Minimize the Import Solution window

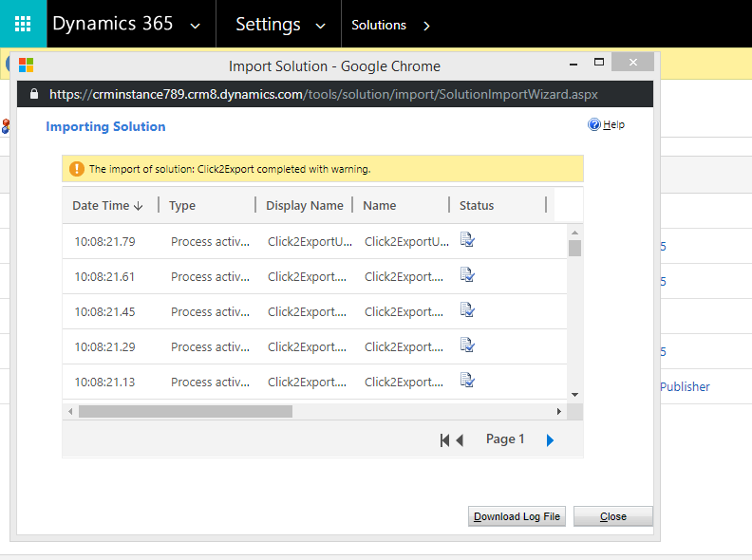[x=573, y=64]
